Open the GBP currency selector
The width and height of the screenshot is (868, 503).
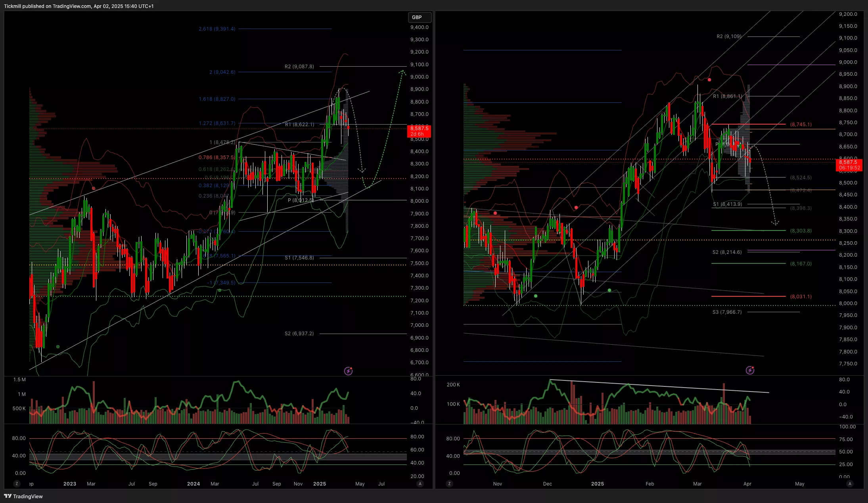click(419, 17)
